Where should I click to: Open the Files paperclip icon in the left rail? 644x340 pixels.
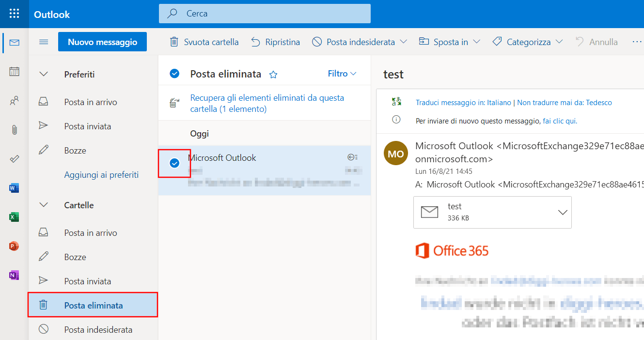tap(14, 130)
